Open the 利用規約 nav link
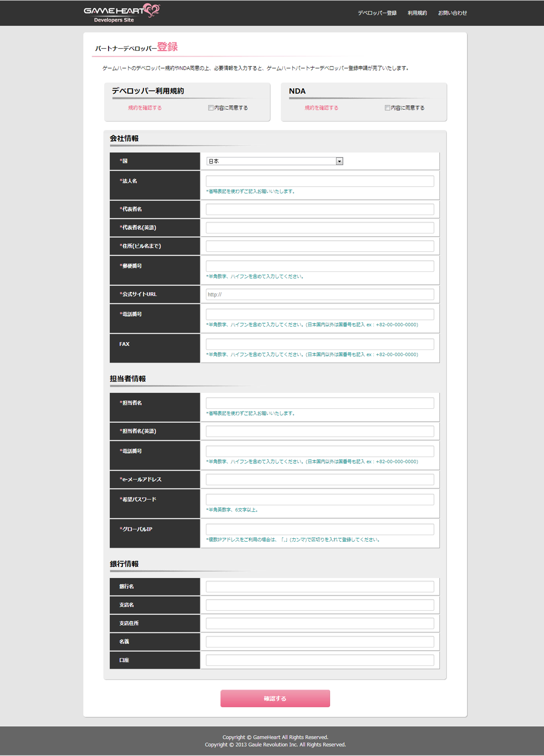 pos(417,13)
